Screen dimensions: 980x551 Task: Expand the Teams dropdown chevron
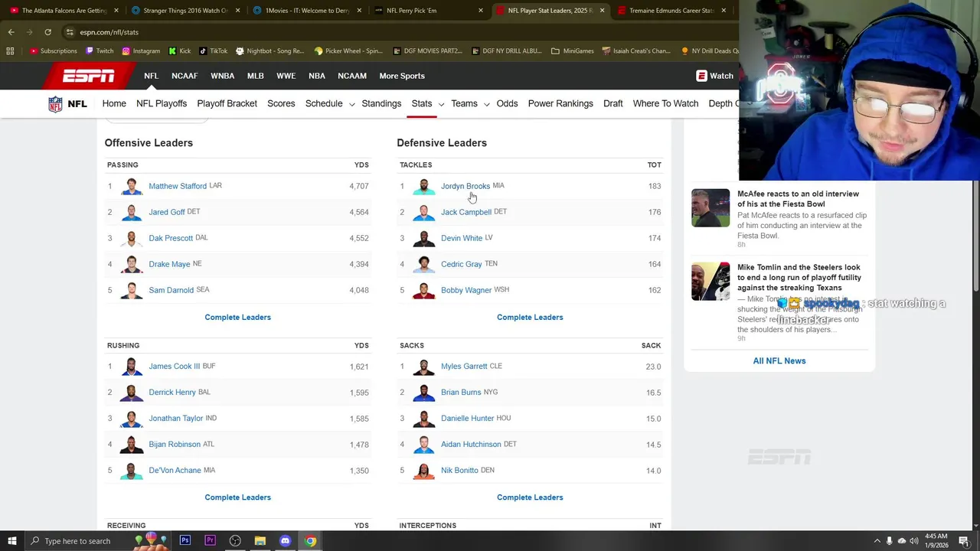(486, 104)
